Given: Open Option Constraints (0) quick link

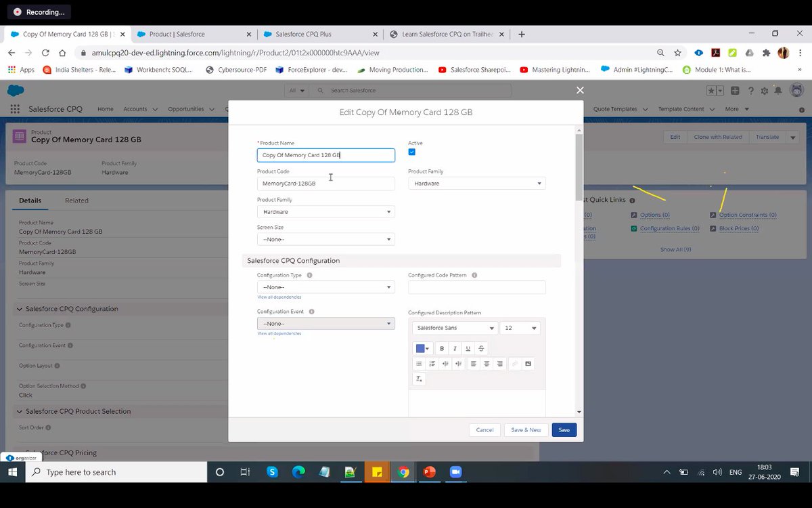Looking at the screenshot, I should click(748, 215).
